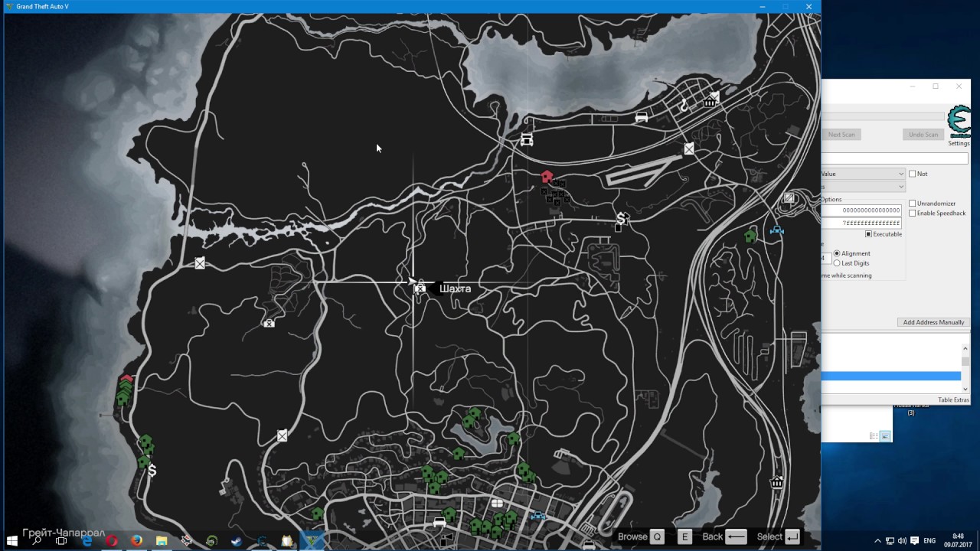
Task: Open taskbar search
Action: (37, 541)
